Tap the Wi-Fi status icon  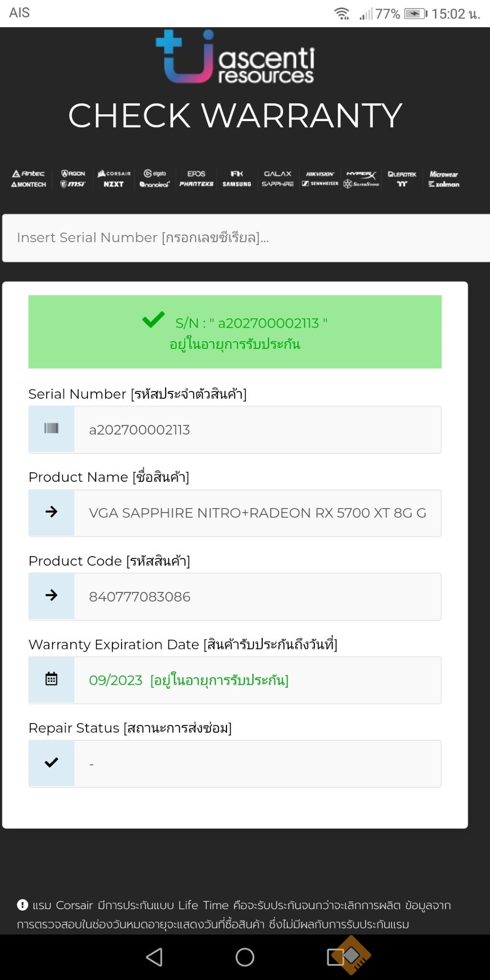tap(342, 14)
